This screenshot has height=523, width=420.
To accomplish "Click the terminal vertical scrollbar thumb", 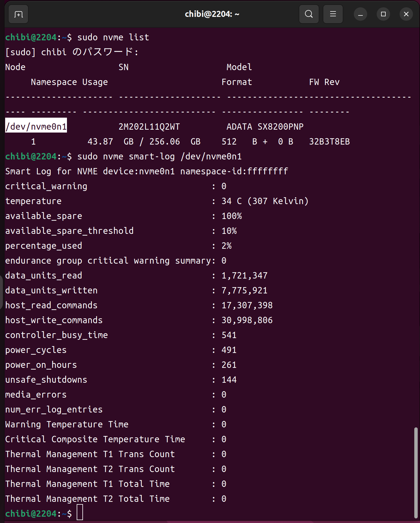I will pyautogui.click(x=415, y=472).
